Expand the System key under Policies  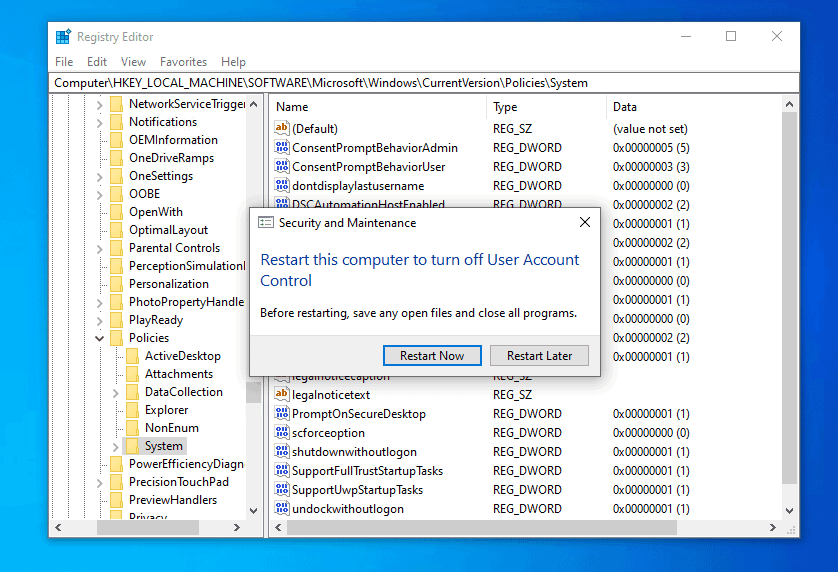click(x=116, y=446)
